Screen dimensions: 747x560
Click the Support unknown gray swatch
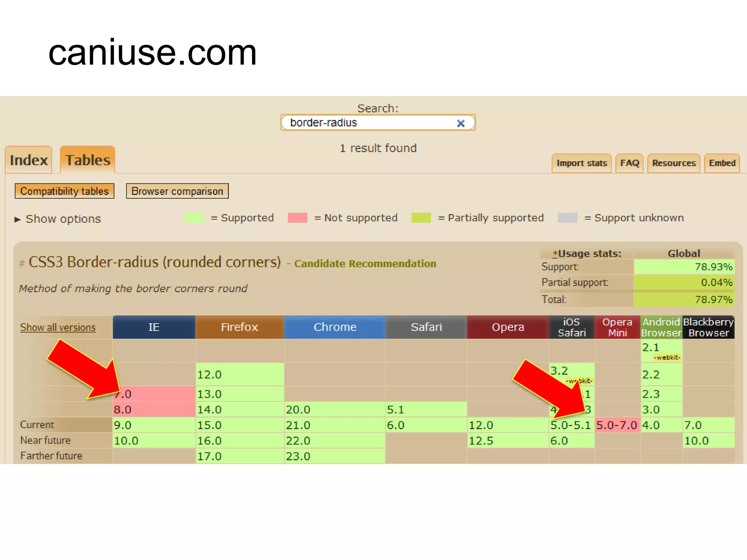568,218
